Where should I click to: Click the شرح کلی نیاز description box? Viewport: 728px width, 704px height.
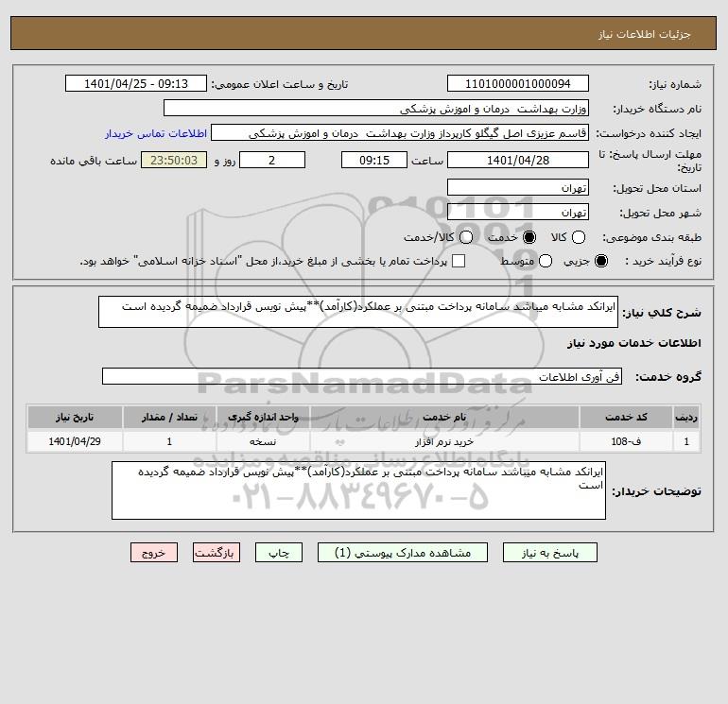358,312
